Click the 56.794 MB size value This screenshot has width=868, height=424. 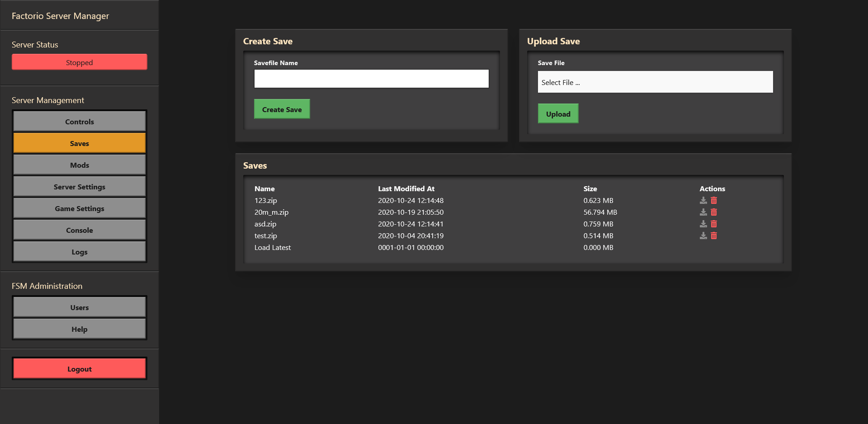click(600, 212)
